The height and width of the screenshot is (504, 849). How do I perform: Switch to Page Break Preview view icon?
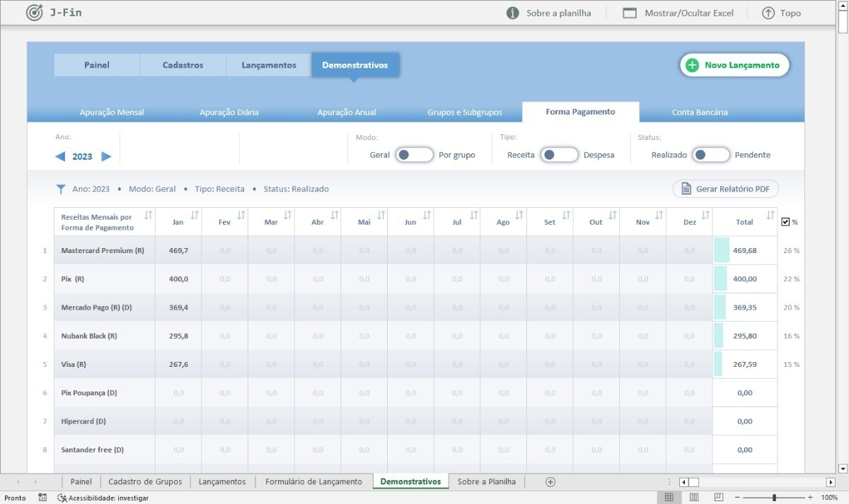tap(719, 498)
